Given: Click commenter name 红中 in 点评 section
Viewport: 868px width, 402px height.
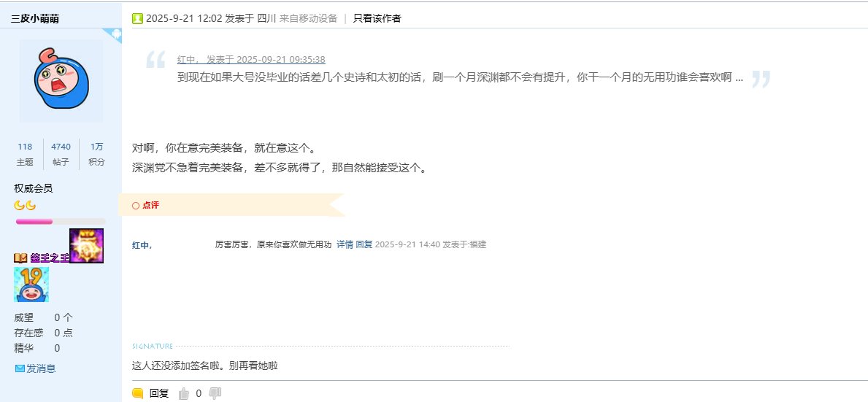Looking at the screenshot, I should coord(141,244).
